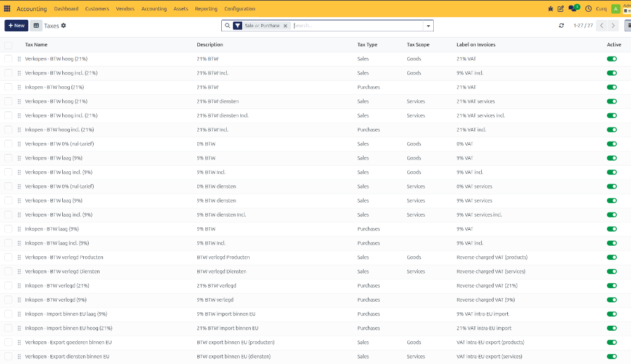Click description '21% BTW verlegd'
631x364 pixels.
click(x=216, y=286)
